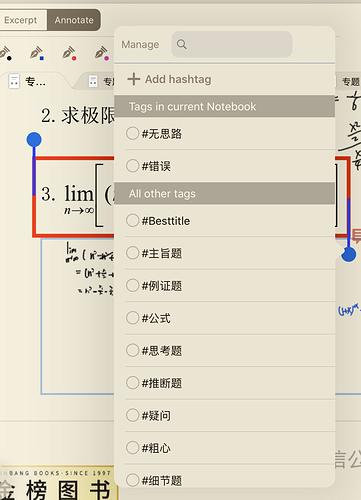Open the Manage hashtags option
Screen dimensions: 361x500
point(140,44)
